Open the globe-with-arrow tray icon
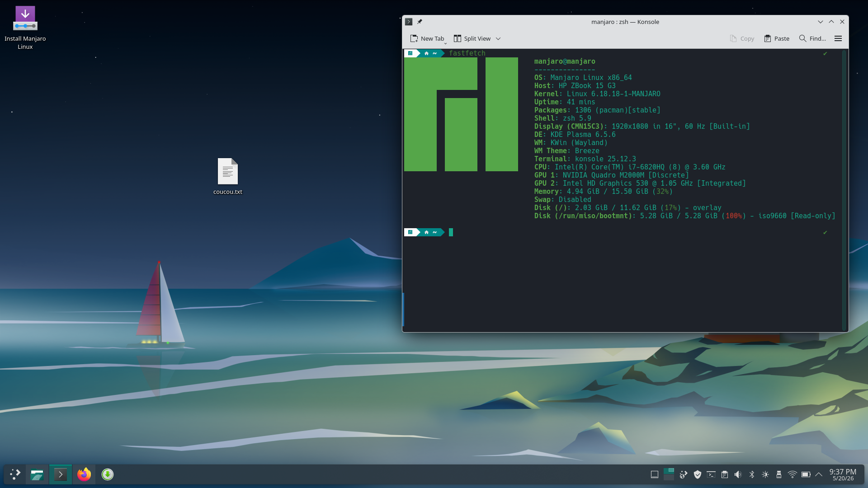Viewport: 868px width, 488px height. 684,474
